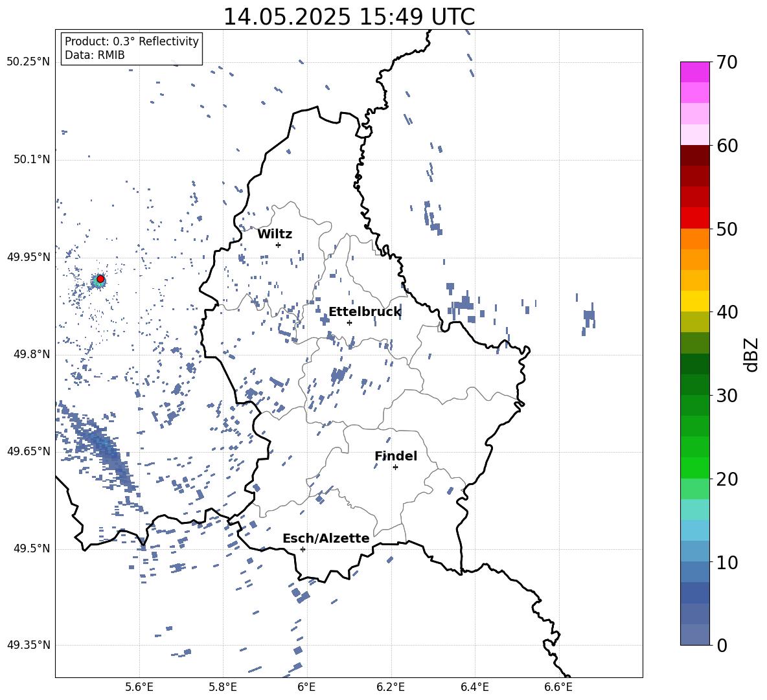
Task: Click the Wiltz location cross marker
Action: pos(278,245)
